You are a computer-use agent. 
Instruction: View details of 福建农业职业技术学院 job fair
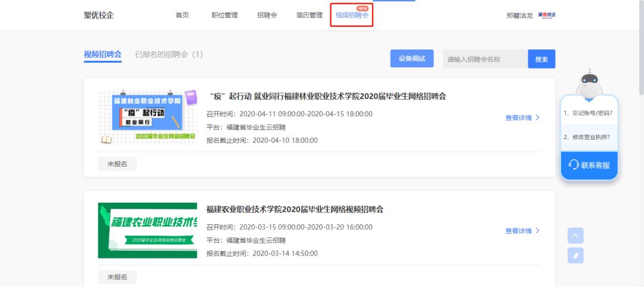coord(522,231)
